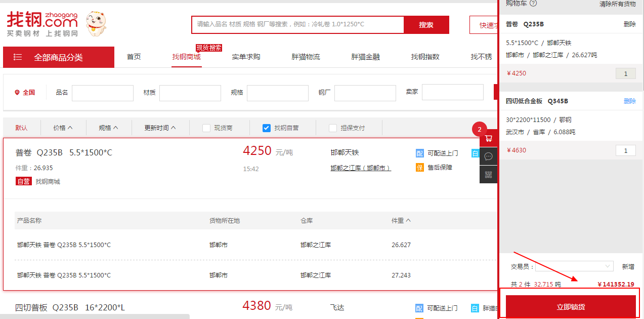Sort listings by 价格
644x319 pixels.
(63, 128)
